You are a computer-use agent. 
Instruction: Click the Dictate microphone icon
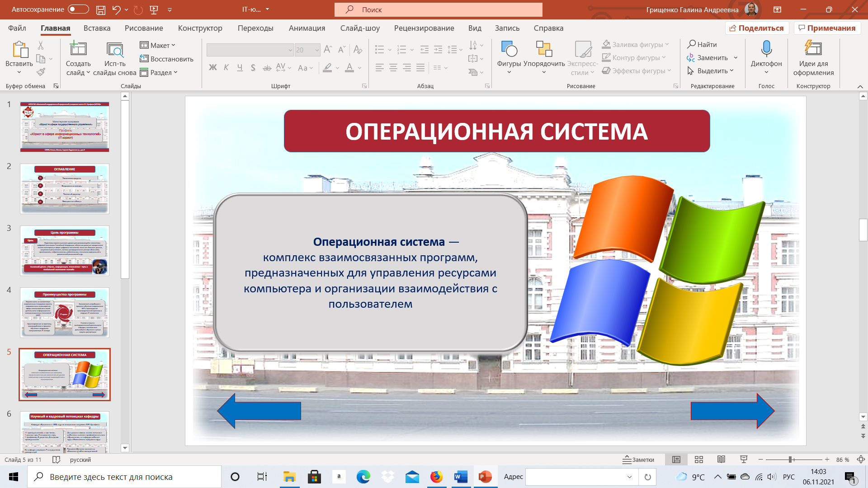click(766, 48)
